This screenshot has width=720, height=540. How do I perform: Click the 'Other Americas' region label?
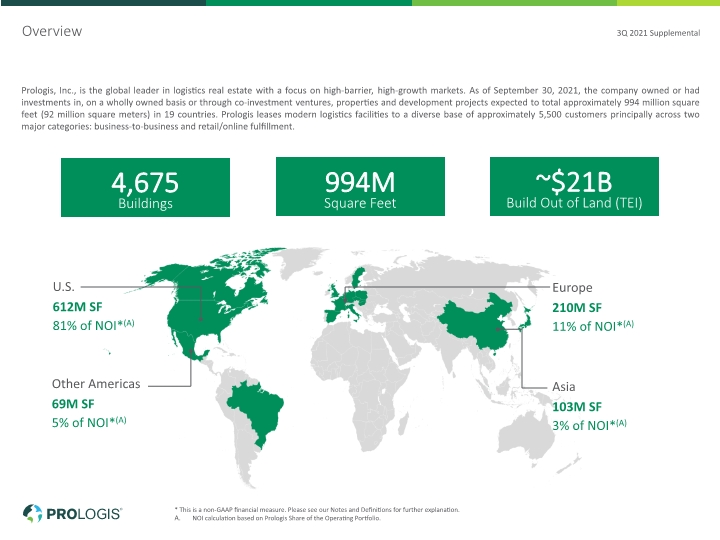click(96, 384)
